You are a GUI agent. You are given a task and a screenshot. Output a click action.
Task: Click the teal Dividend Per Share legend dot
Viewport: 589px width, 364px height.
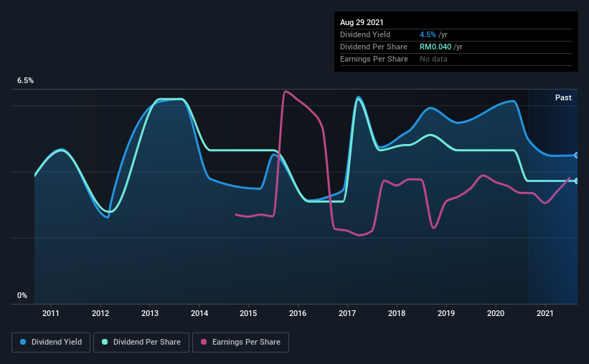(x=105, y=342)
